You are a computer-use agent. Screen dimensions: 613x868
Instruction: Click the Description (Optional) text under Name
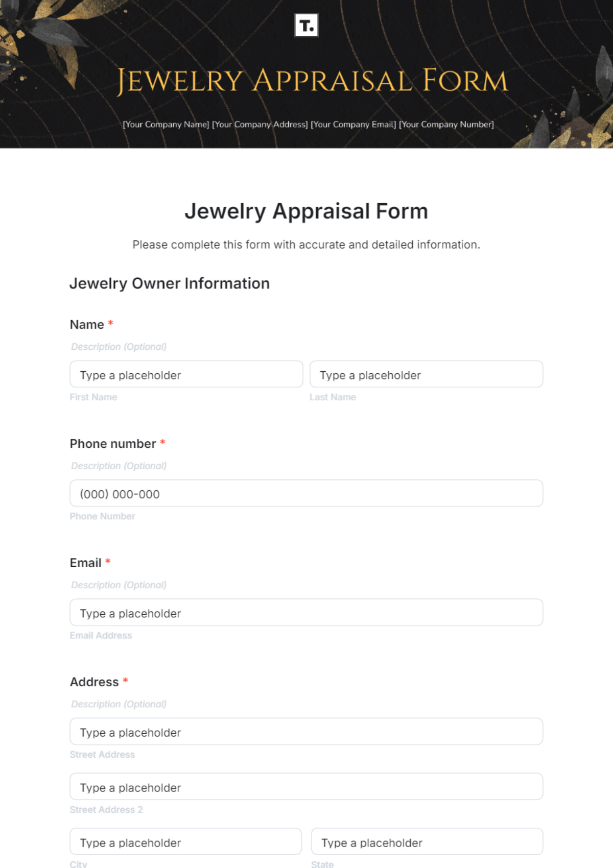pos(118,346)
